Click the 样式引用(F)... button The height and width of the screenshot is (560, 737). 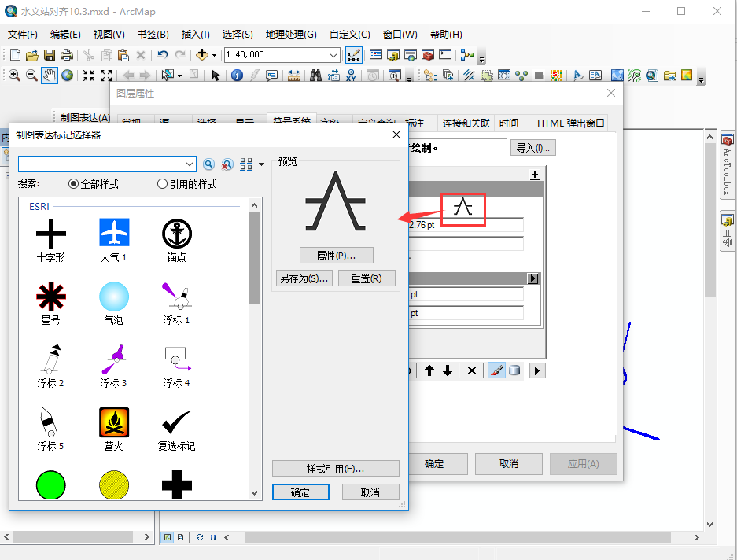(336, 469)
